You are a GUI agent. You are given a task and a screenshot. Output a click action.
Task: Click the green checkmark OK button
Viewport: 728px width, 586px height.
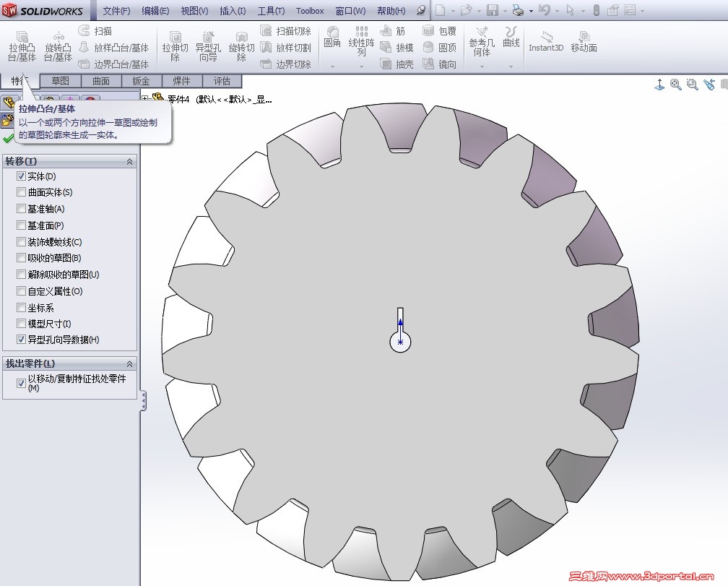coord(8,138)
